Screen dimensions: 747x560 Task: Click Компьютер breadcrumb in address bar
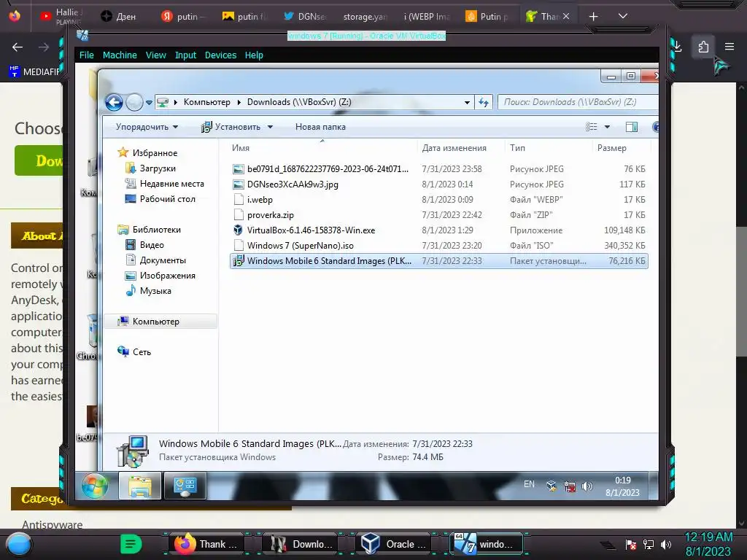[206, 102]
